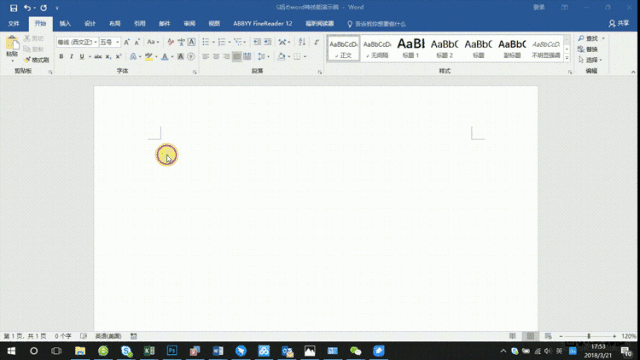Switch to print layout view
Screen dimensions: 640x360
(x=530, y=336)
